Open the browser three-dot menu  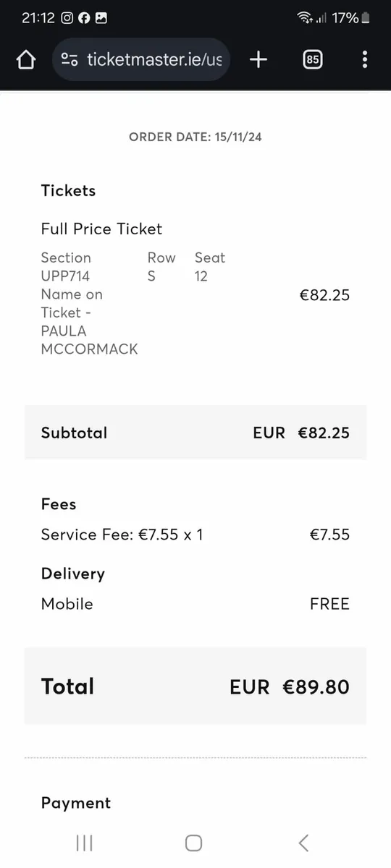[364, 59]
